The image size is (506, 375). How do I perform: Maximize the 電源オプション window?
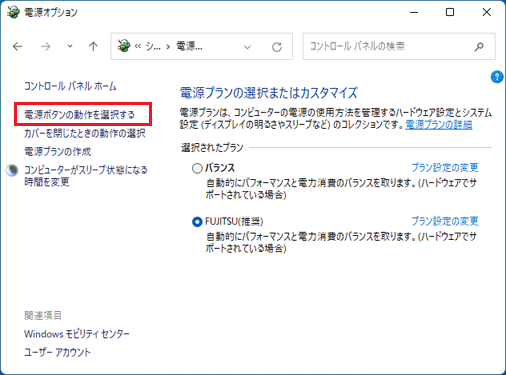click(x=450, y=12)
